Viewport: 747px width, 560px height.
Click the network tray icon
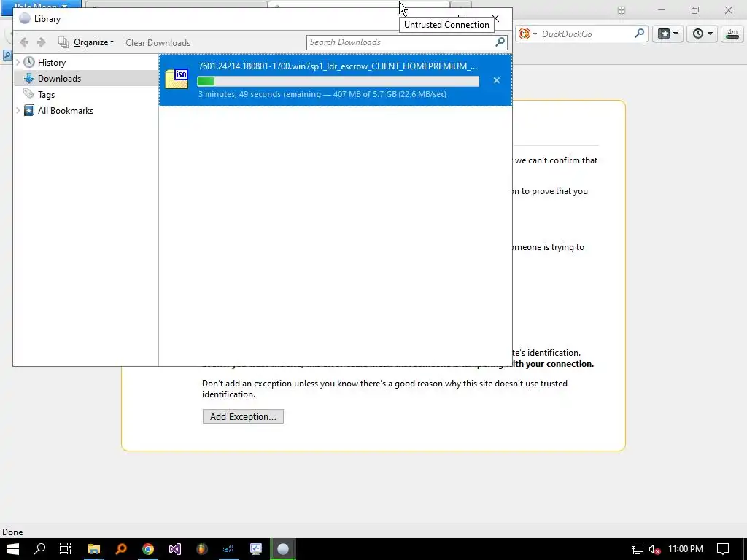point(638,549)
